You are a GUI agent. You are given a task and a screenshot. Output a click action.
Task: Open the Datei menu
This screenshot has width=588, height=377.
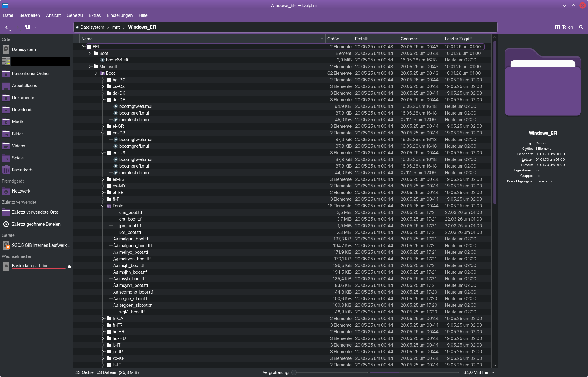click(8, 15)
